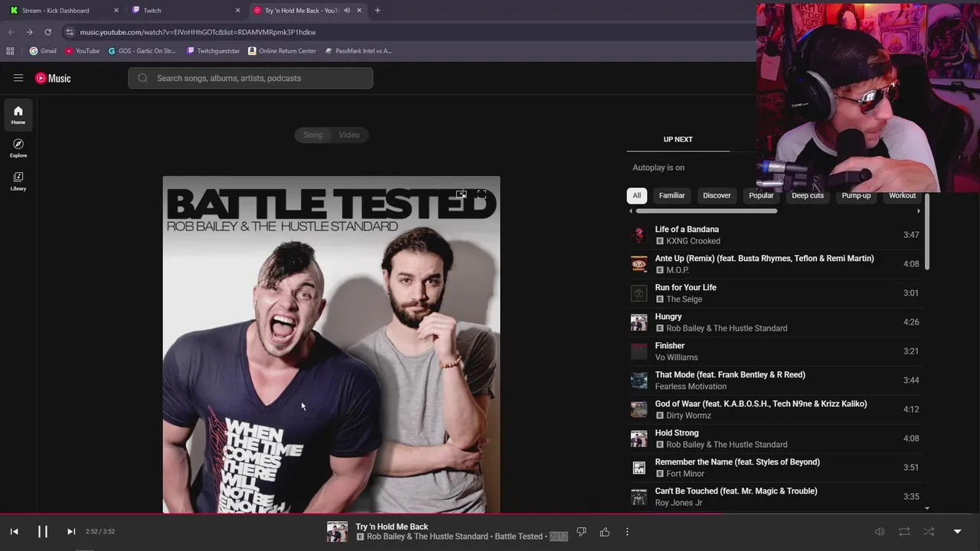Screen dimensions: 980x551
Task: Reload the page
Action: 47,32
